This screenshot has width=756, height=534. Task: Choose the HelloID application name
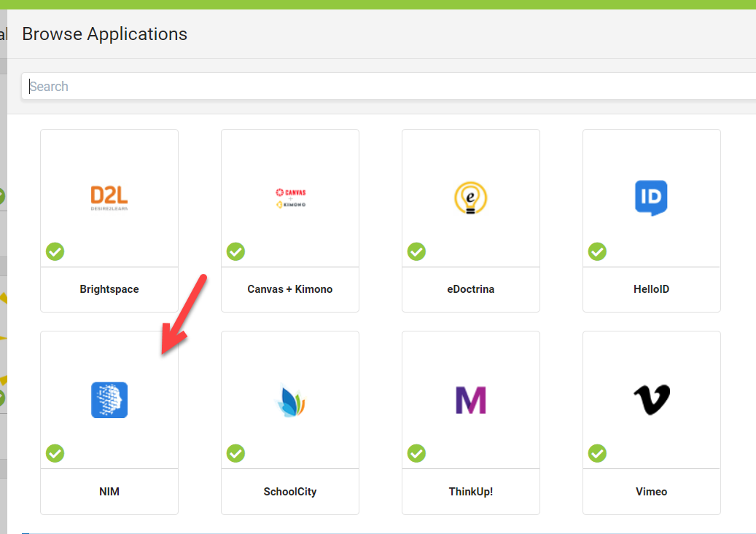pyautogui.click(x=651, y=289)
